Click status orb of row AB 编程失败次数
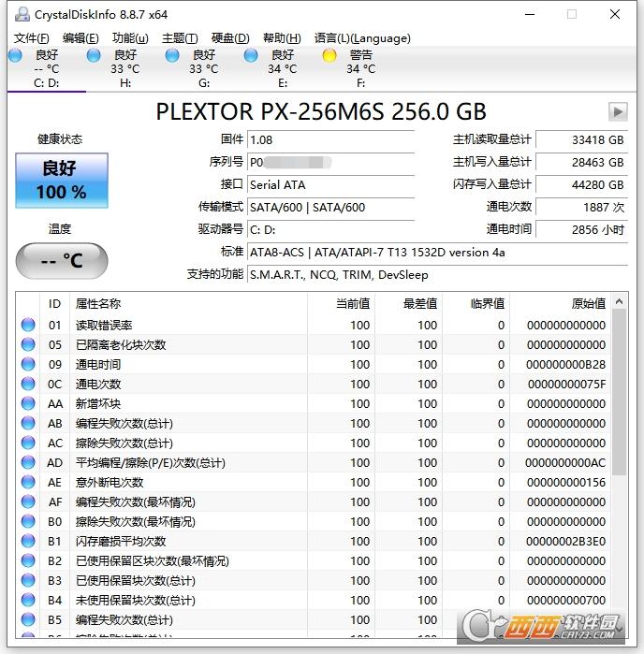 tap(28, 423)
